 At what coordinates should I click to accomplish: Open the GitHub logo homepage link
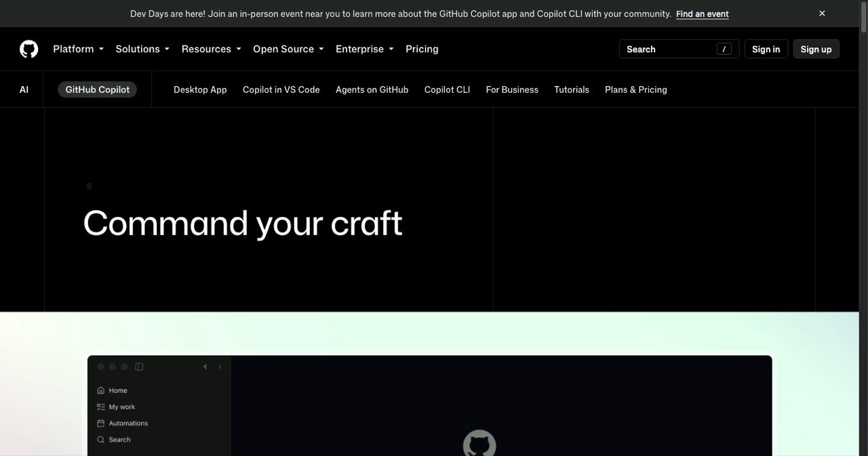click(29, 49)
